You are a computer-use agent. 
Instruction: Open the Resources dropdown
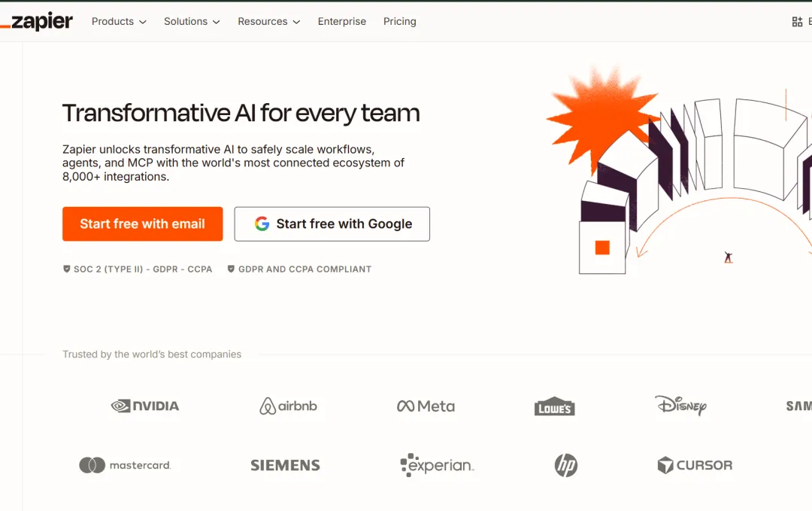coord(268,21)
